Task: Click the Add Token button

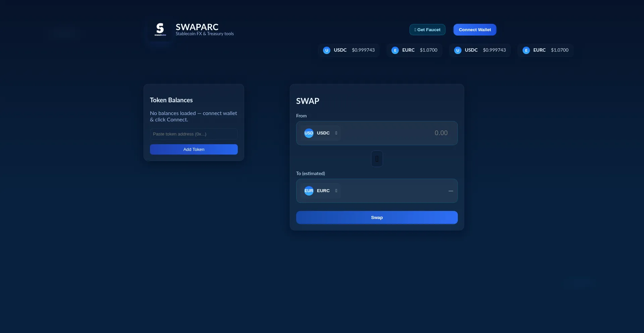Action: click(x=194, y=149)
